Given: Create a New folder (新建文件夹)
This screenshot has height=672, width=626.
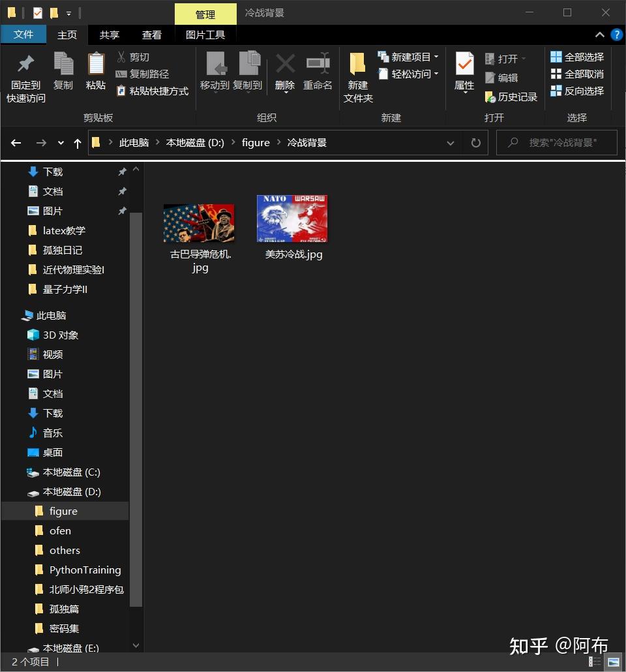Looking at the screenshot, I should tap(358, 78).
